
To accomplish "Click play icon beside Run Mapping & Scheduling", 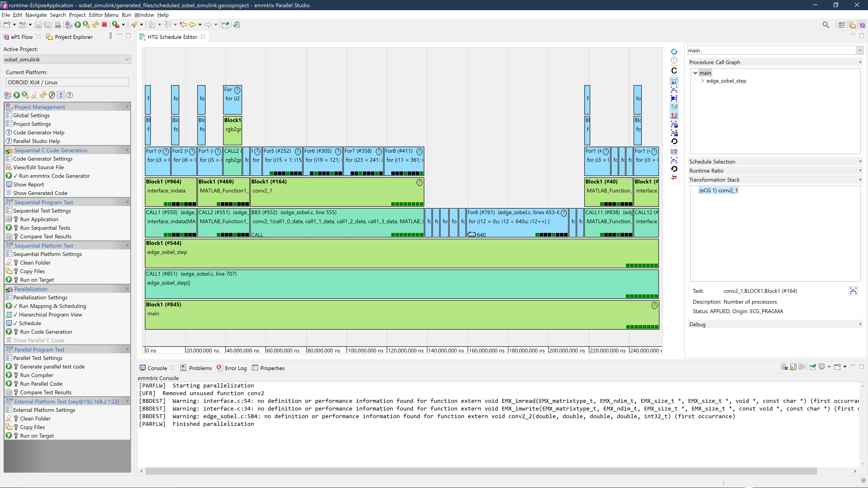I will [9, 306].
